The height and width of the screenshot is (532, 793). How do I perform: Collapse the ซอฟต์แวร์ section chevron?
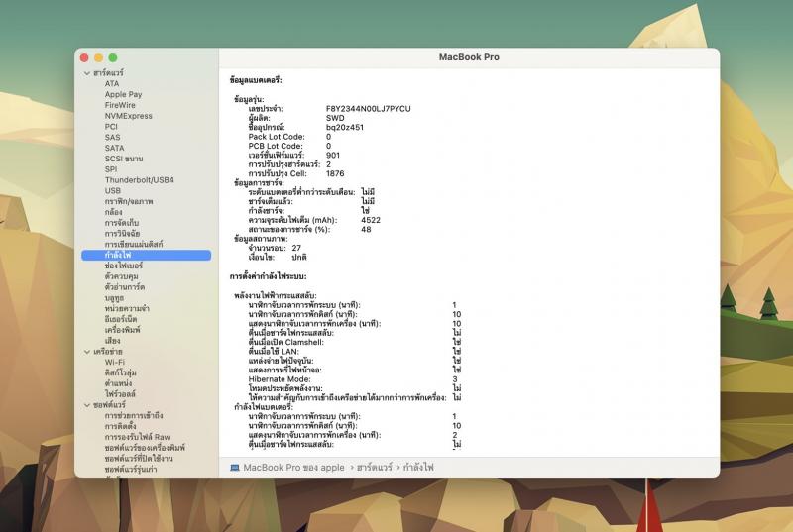click(x=87, y=405)
